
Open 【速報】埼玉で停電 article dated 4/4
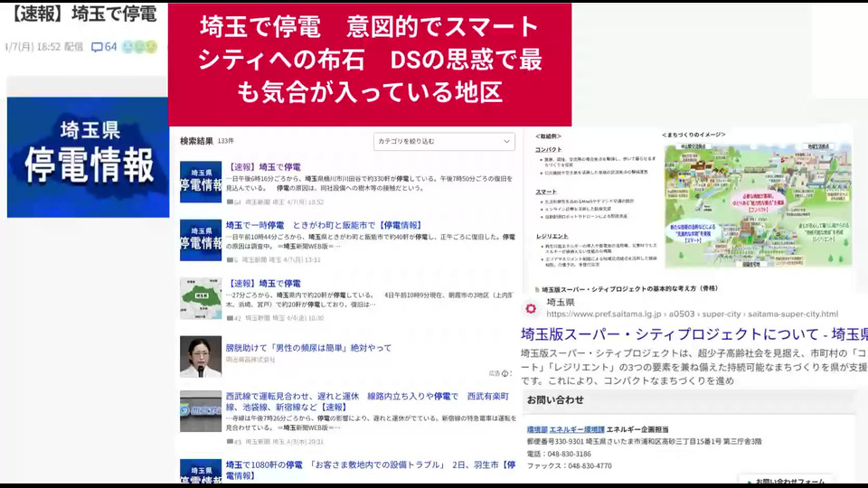pos(263,283)
